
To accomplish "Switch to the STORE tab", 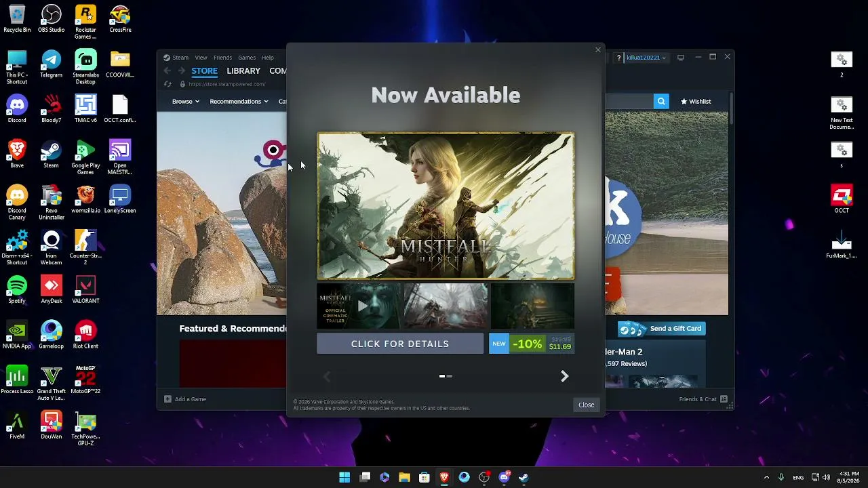I will click(204, 70).
